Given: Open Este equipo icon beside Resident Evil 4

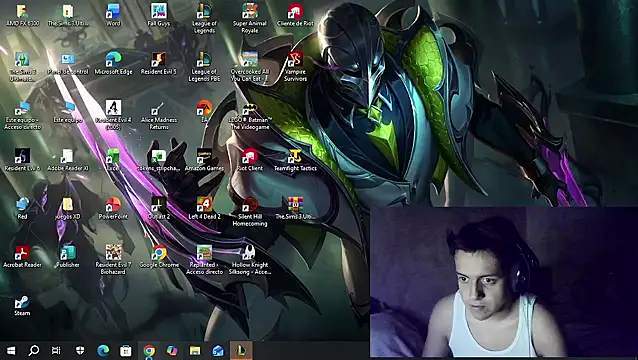Looking at the screenshot, I should pyautogui.click(x=68, y=112).
